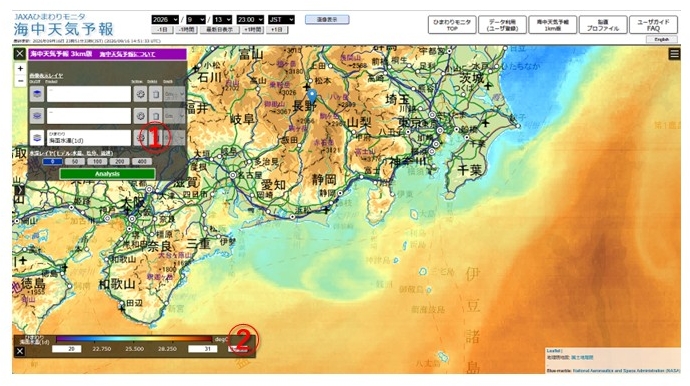The height and width of the screenshot is (386, 690).
Task: Switch language to English
Action: tap(661, 40)
